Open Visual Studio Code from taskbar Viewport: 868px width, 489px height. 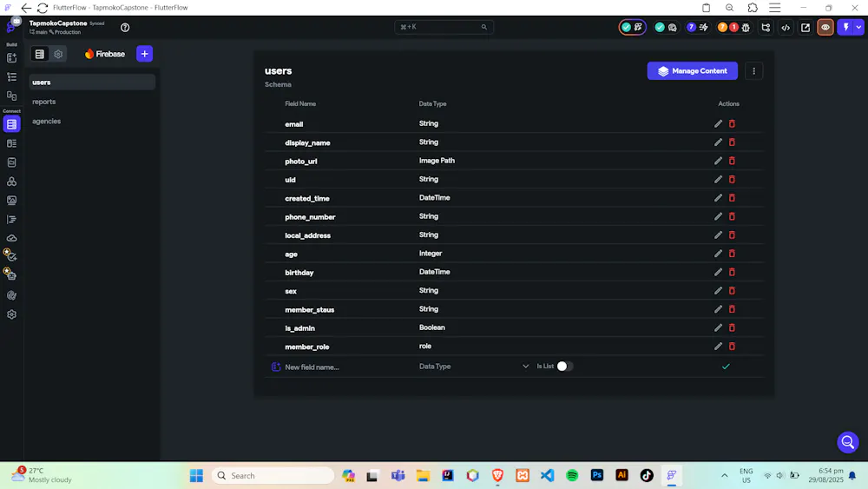tap(547, 475)
